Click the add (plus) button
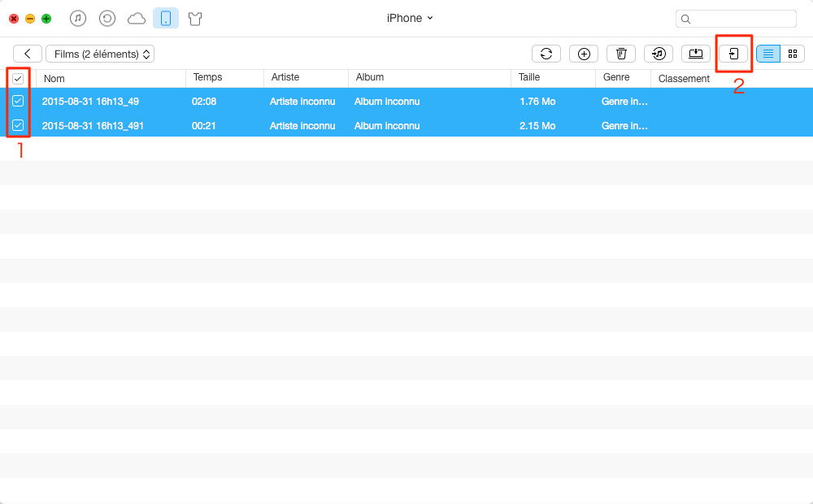This screenshot has width=813, height=504. tap(584, 54)
